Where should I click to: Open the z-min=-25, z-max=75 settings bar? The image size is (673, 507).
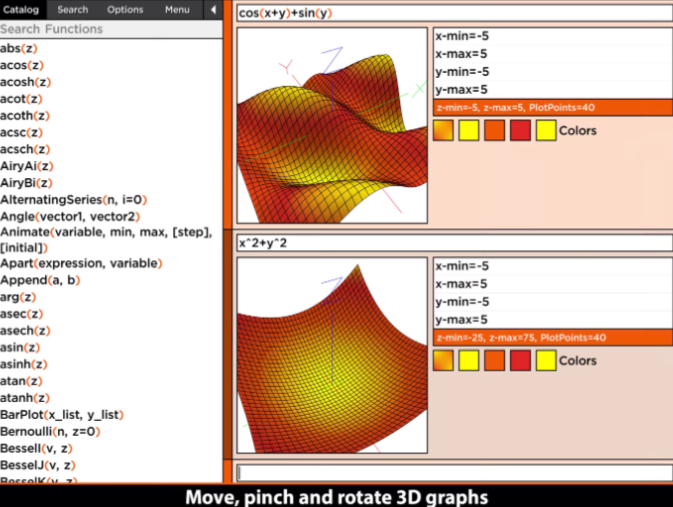(552, 338)
